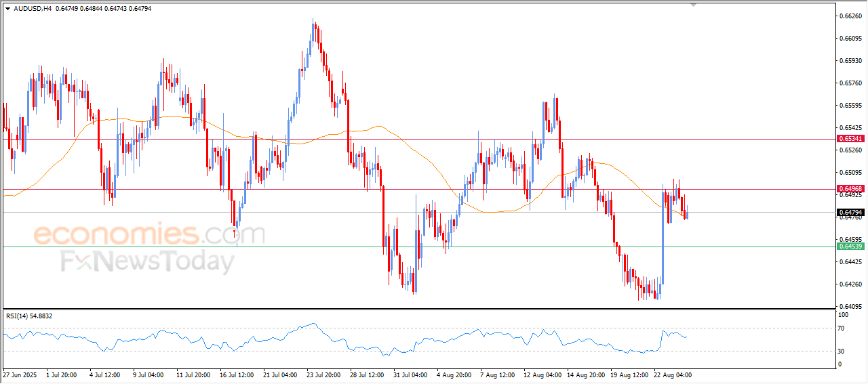Click the green 0.64539 price level tag

(x=850, y=247)
